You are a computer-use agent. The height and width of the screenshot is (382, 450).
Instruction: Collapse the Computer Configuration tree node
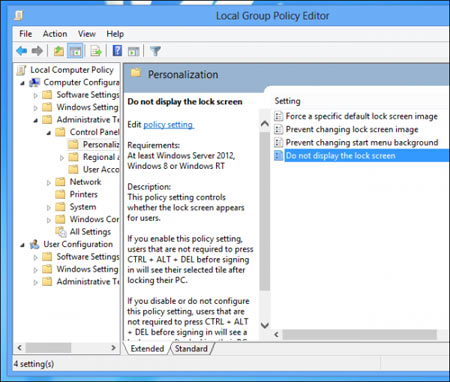pos(22,83)
